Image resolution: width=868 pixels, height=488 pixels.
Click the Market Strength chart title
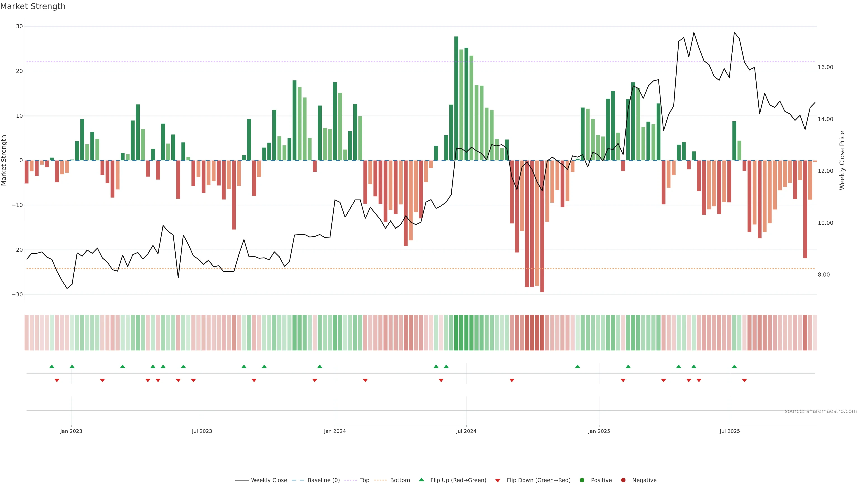[33, 6]
